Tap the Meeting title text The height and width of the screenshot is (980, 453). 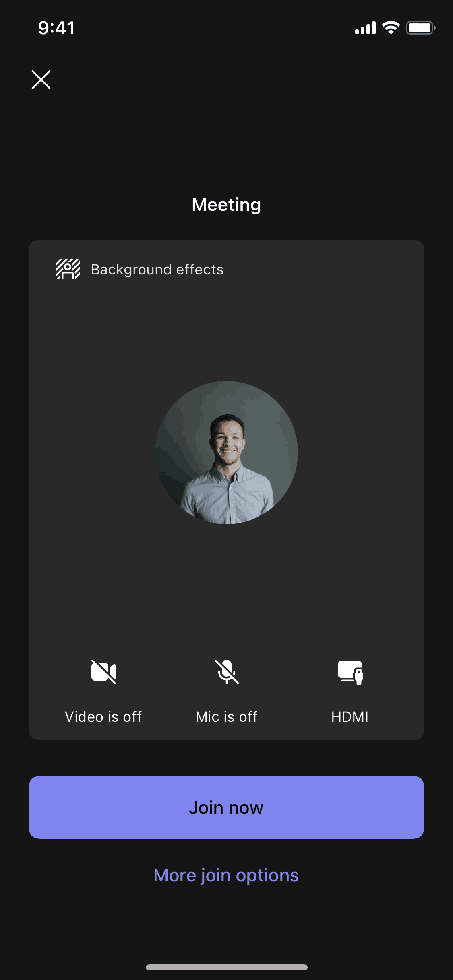click(226, 204)
